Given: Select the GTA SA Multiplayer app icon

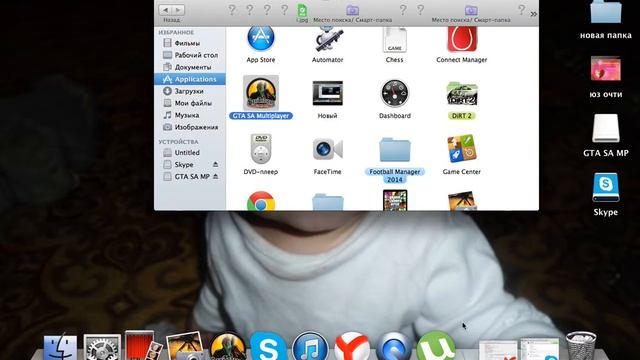Looking at the screenshot, I should click(x=261, y=93).
